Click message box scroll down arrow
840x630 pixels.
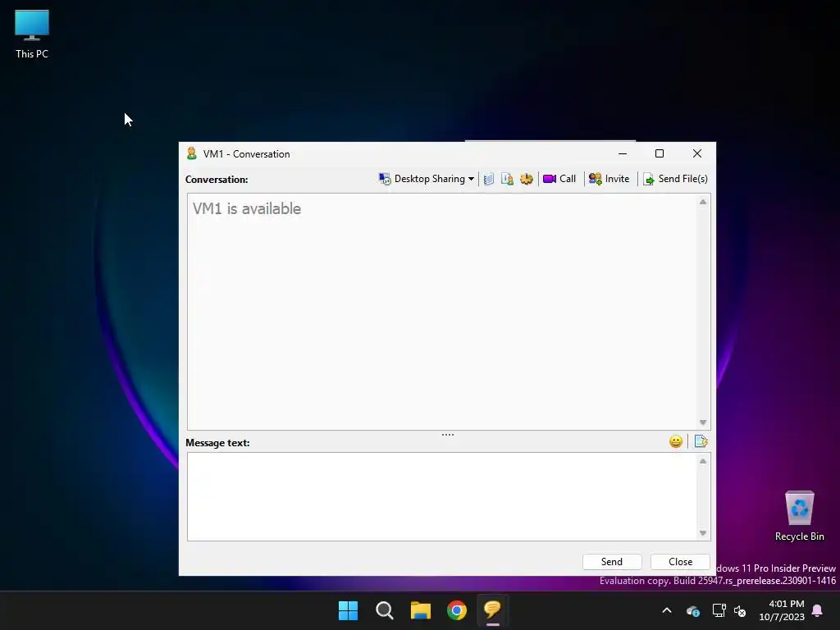coord(703,533)
